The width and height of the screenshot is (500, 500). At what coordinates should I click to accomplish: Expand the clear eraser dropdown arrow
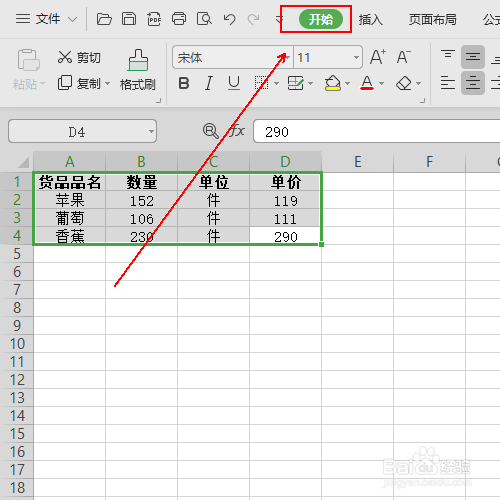coord(418,83)
